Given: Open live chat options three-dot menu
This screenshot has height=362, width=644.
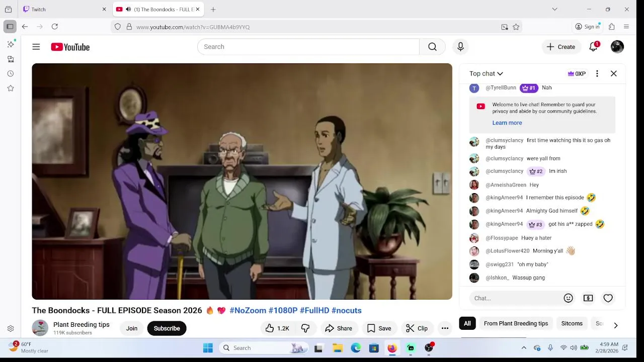Looking at the screenshot, I should [597, 73].
